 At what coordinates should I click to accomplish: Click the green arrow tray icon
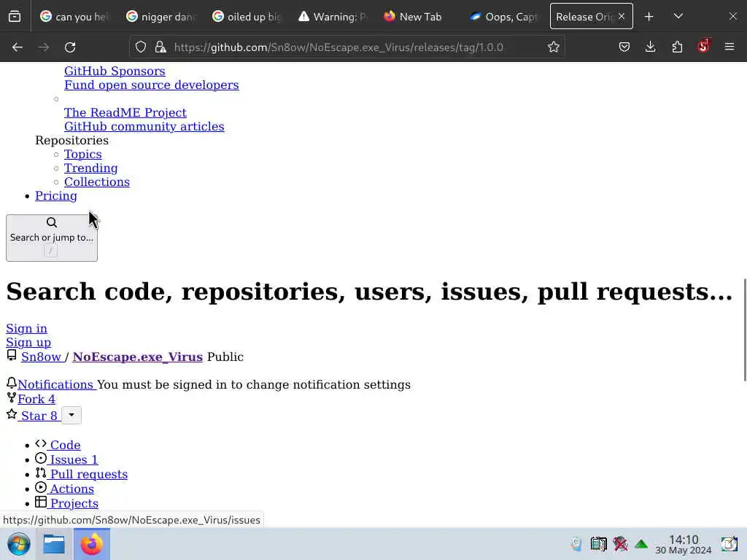point(641,543)
